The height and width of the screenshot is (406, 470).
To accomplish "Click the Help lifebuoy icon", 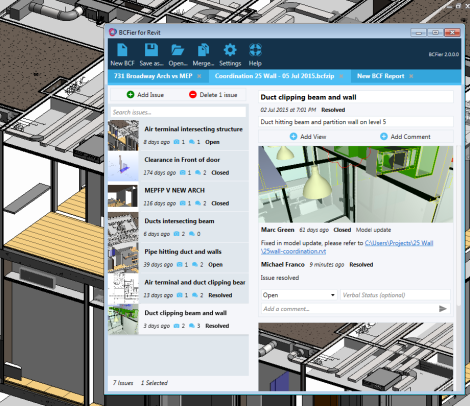I will 255,50.
